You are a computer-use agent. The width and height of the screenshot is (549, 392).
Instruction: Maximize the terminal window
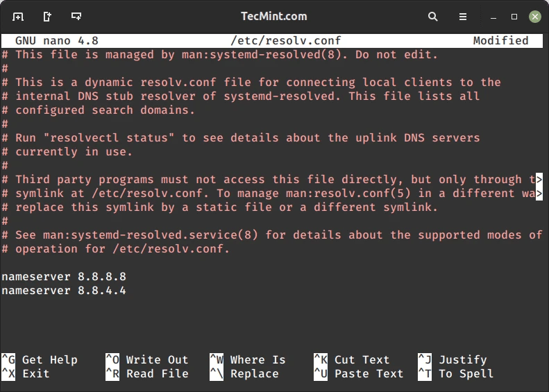pyautogui.click(x=514, y=16)
